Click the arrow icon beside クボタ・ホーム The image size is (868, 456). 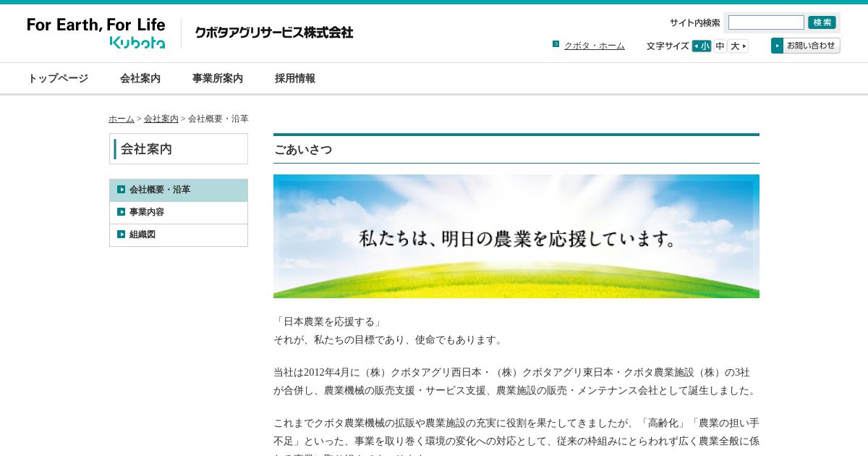556,44
